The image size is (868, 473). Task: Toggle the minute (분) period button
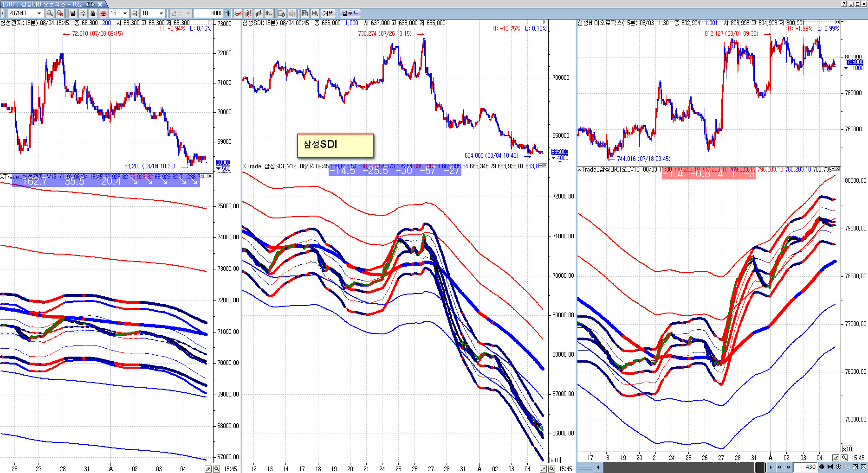pyautogui.click(x=103, y=13)
